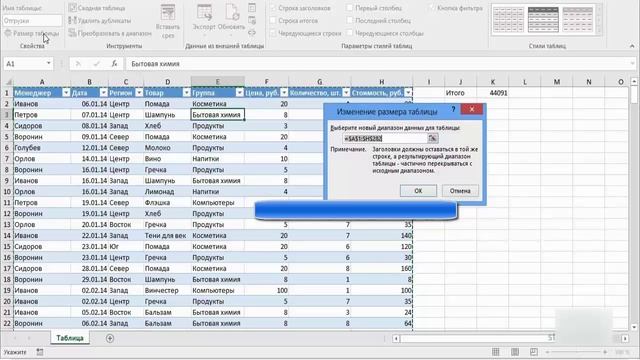Screen dimensions: 640x360
Task: Click the formula bar text Бытовая химия
Action: tap(156, 64)
